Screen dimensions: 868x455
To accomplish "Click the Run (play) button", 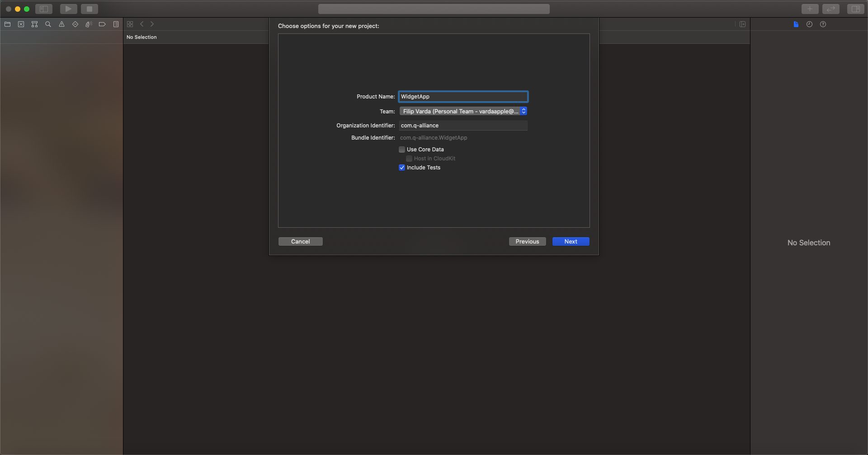I will pyautogui.click(x=68, y=9).
